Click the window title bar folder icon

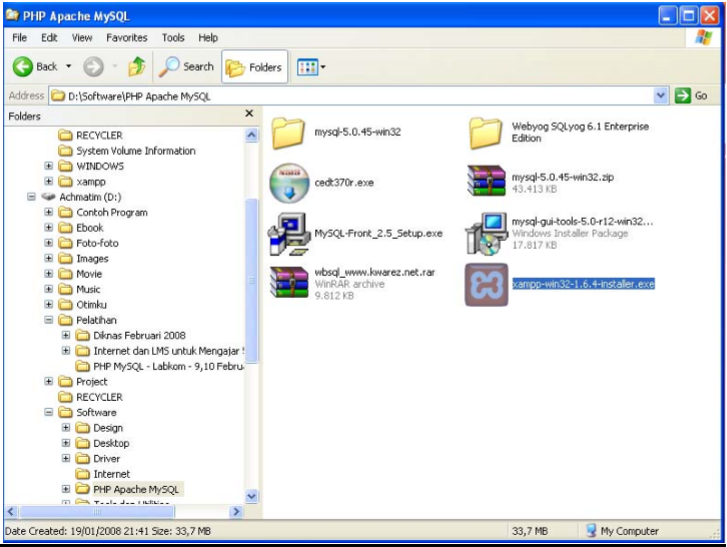[12, 16]
